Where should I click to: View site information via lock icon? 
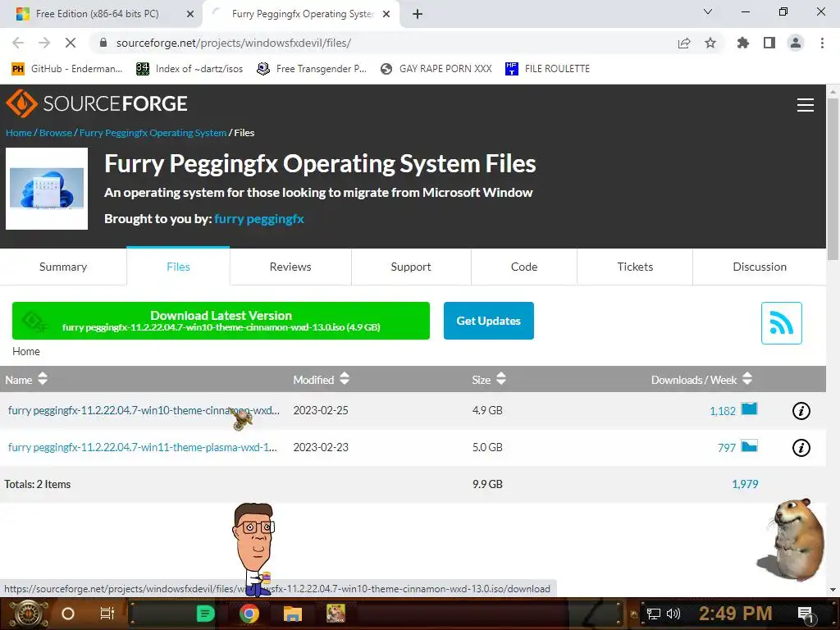click(103, 43)
